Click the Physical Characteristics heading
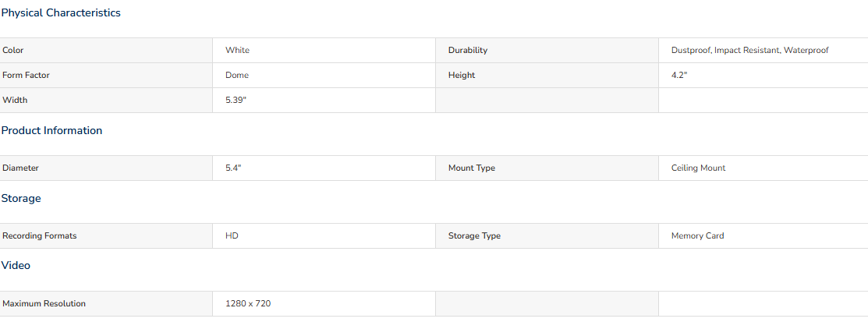868x322 pixels. click(x=61, y=12)
